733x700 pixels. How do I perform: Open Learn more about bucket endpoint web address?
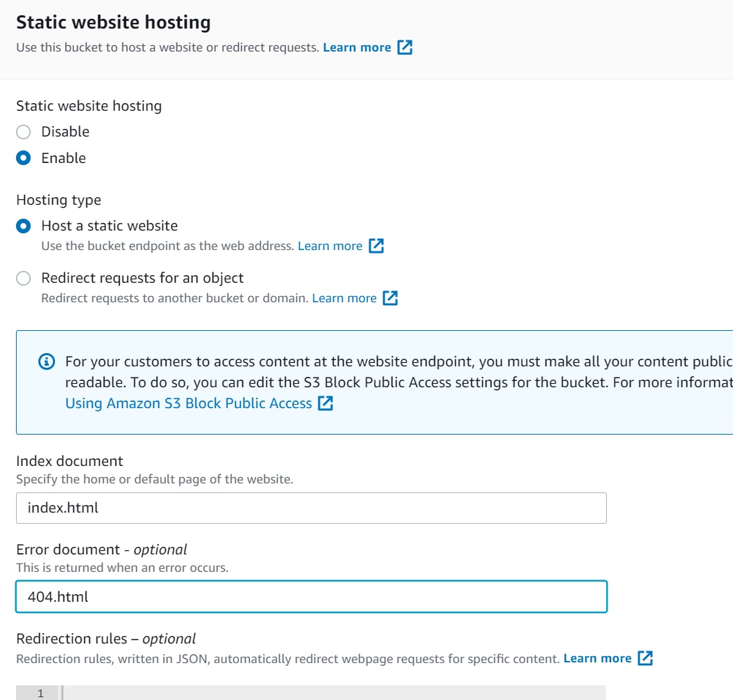pyautogui.click(x=330, y=246)
